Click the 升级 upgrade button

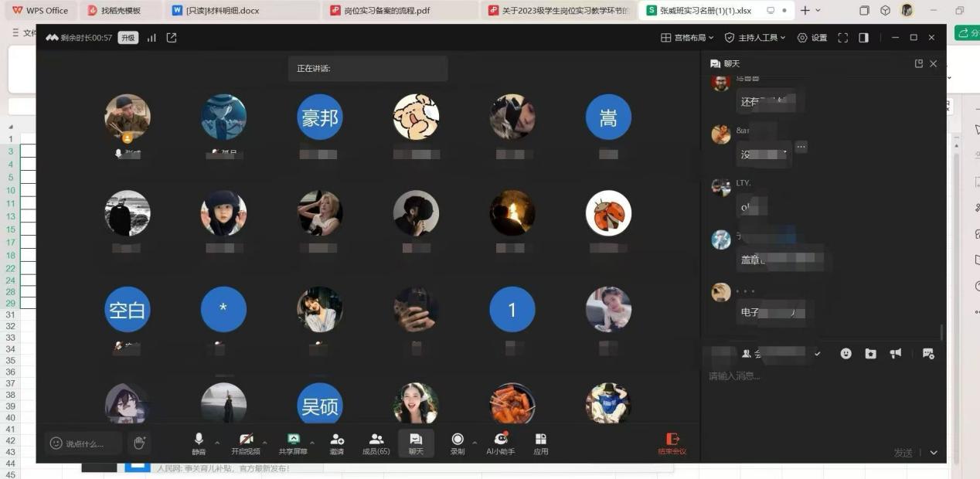click(128, 38)
